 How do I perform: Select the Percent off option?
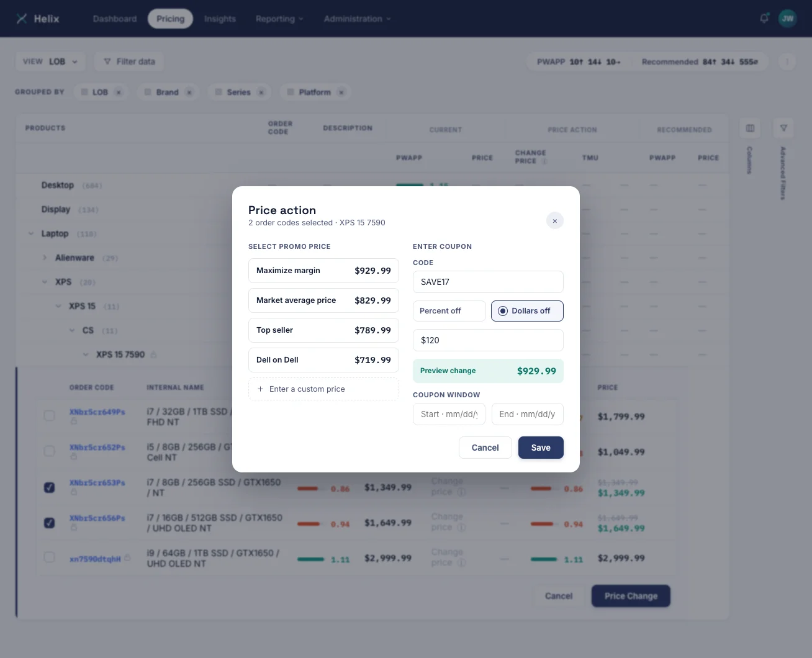(x=449, y=311)
